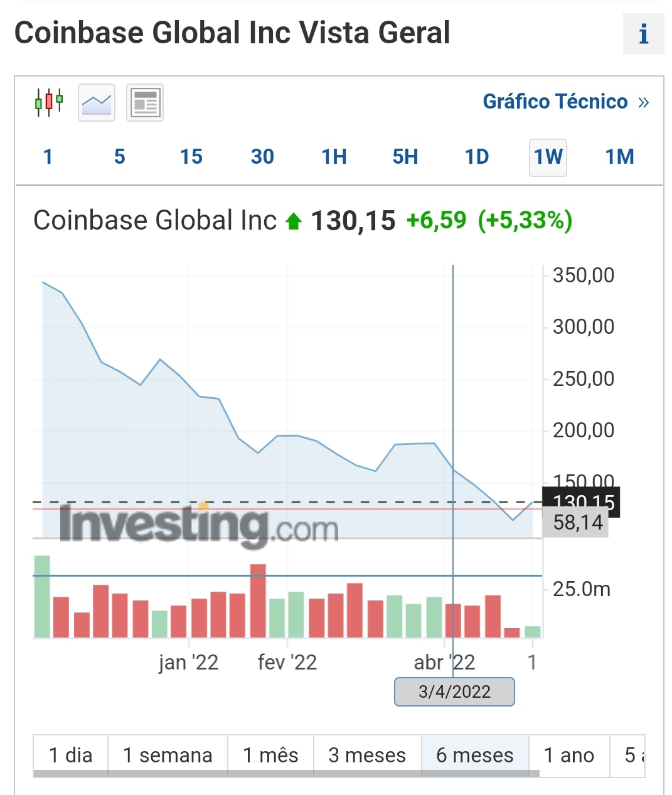Set the interval to 1M
Screen dimensions: 672x795
[x=619, y=157]
